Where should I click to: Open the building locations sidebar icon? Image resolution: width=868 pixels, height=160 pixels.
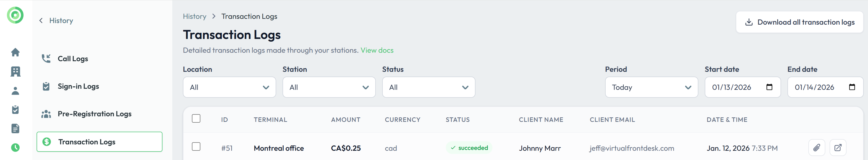click(x=15, y=72)
